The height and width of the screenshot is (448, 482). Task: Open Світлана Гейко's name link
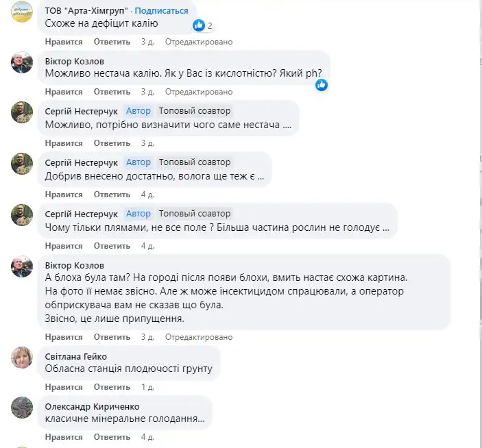click(x=75, y=356)
